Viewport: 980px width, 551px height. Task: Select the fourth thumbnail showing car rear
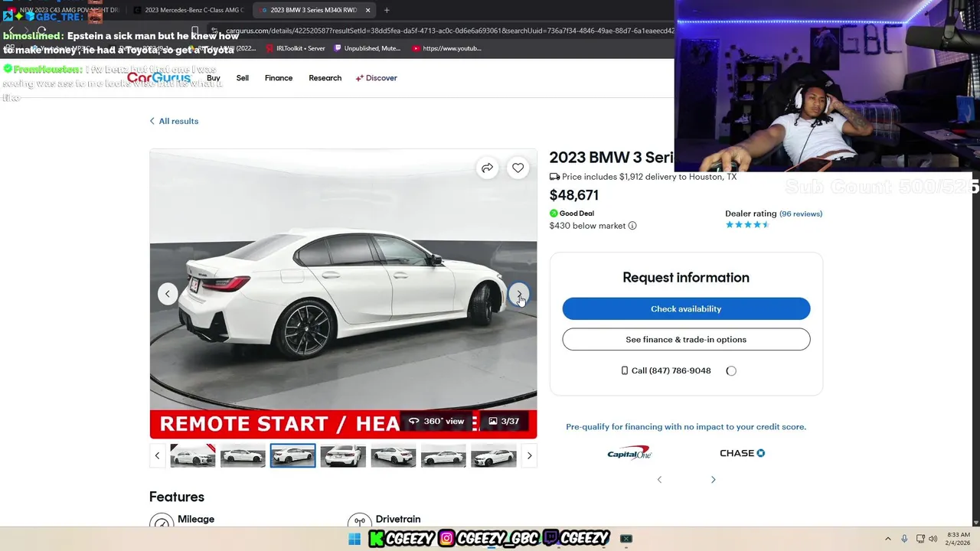coord(343,455)
